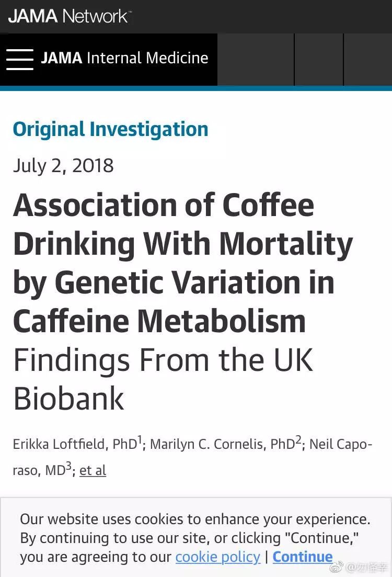392x577 pixels.
Task: Open the Original Investigation category link
Action: pos(110,129)
